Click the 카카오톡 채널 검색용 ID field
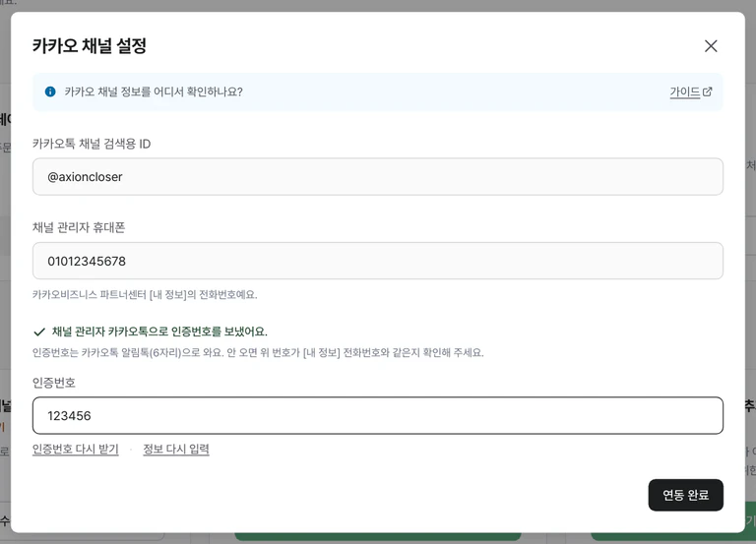This screenshot has width=756, height=544. tap(378, 177)
